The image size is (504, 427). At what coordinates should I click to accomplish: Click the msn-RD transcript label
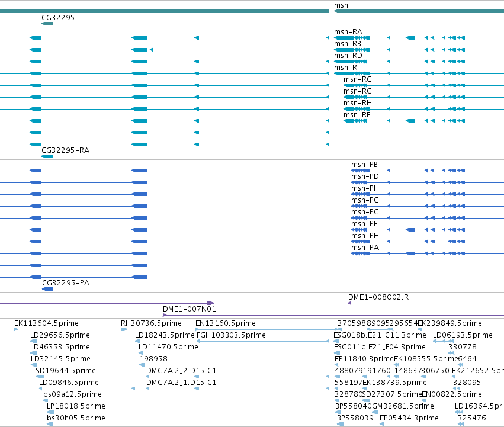tap(348, 56)
